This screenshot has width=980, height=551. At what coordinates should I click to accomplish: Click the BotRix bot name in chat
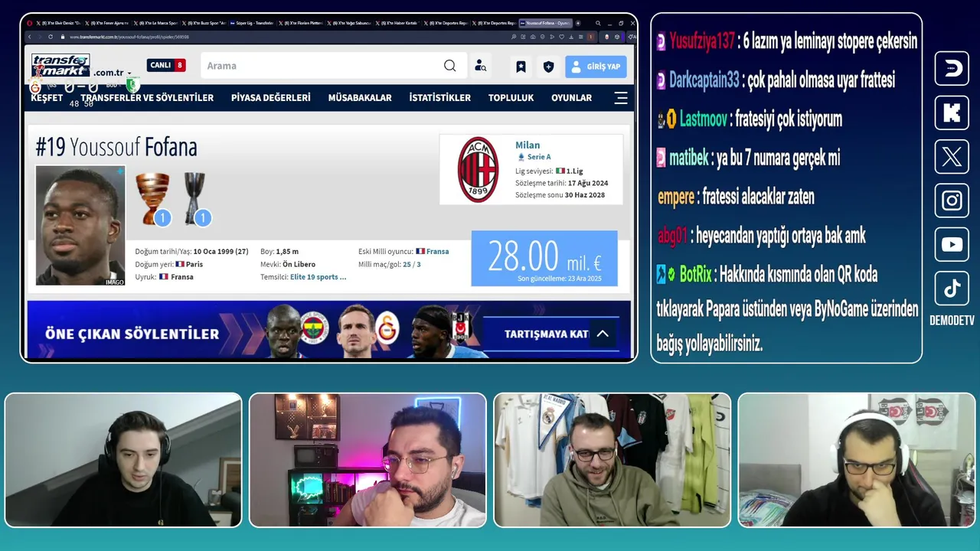tap(696, 274)
